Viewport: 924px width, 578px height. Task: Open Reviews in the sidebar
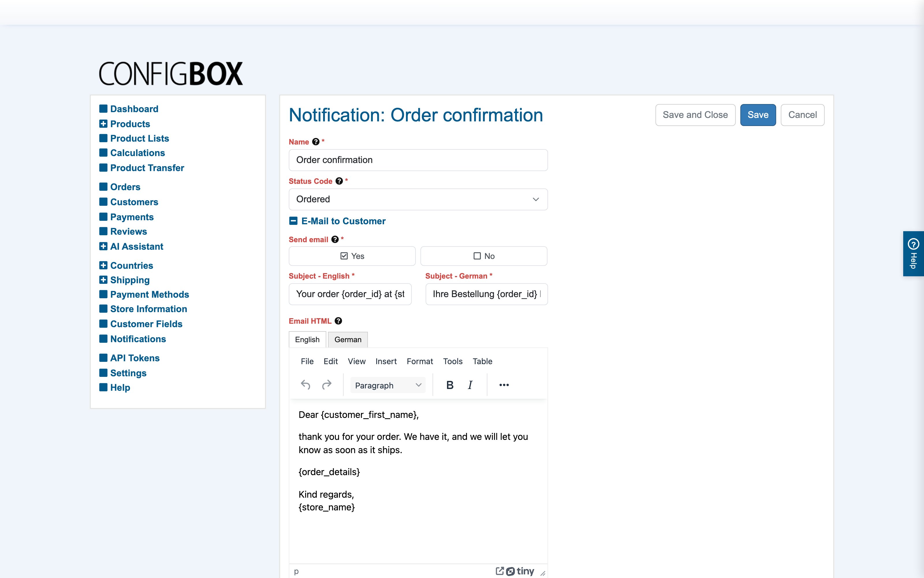(x=128, y=231)
